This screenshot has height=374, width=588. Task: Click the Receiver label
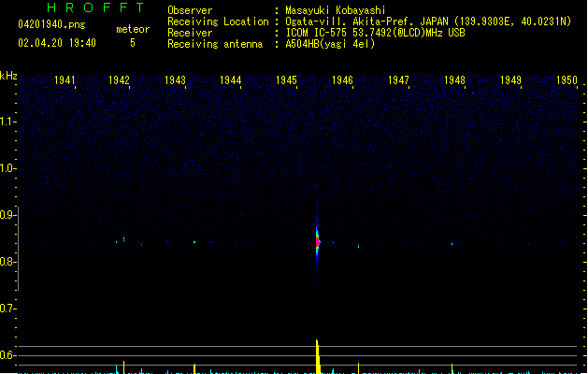click(190, 33)
